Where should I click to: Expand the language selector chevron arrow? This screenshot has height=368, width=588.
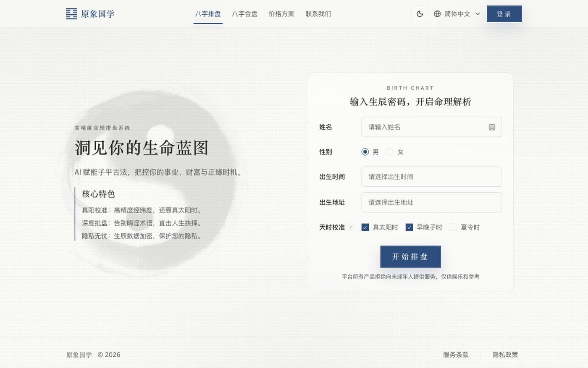coord(478,14)
